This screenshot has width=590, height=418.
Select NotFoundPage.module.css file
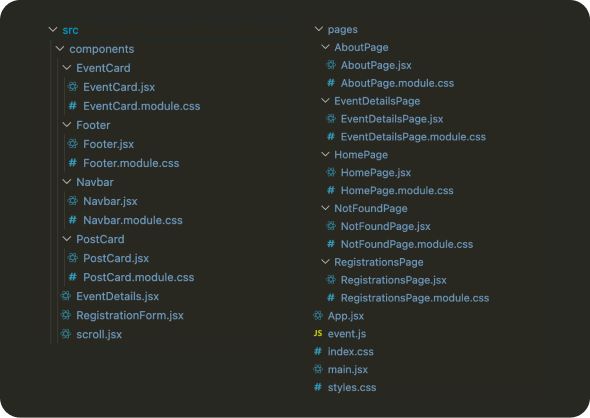click(x=407, y=244)
